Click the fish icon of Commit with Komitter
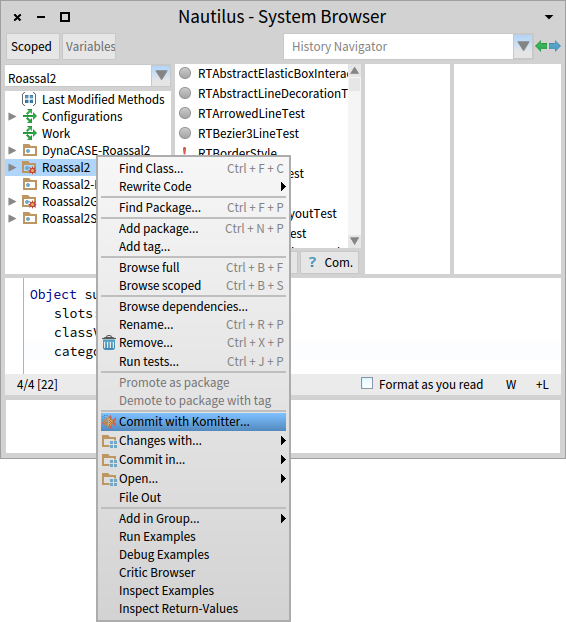The height and width of the screenshot is (622, 566). [109, 421]
